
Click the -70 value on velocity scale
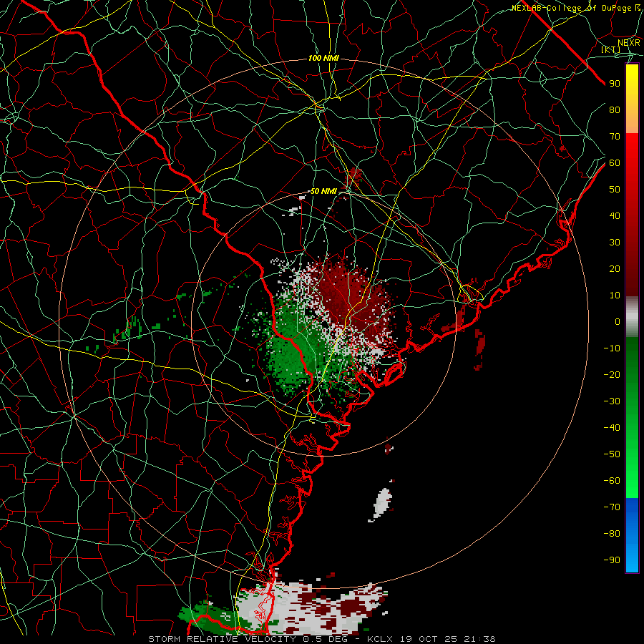tap(612, 507)
